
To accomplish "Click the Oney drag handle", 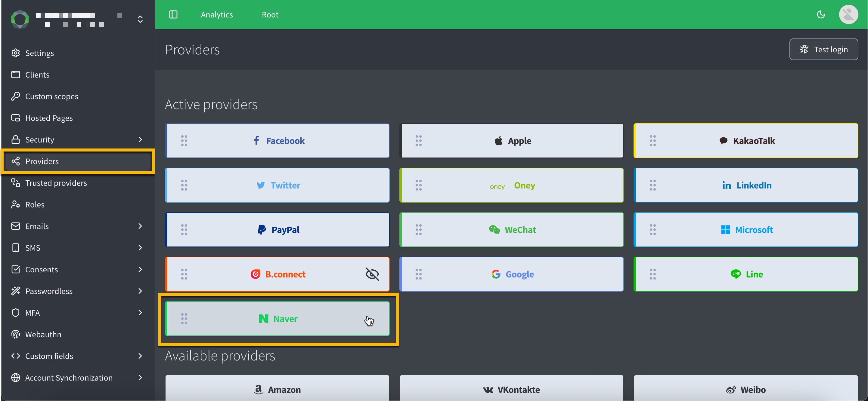I will coord(418,185).
